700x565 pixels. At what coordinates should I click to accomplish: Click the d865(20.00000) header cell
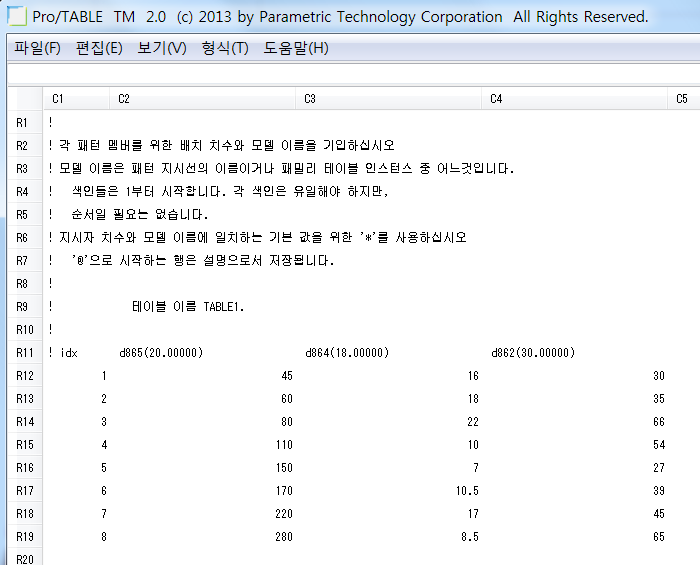tap(161, 353)
